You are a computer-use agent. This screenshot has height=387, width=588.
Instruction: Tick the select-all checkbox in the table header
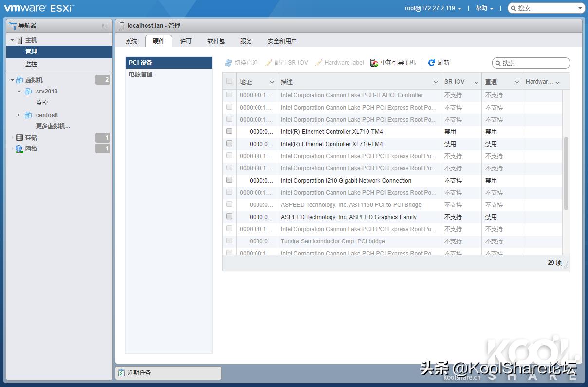point(229,81)
